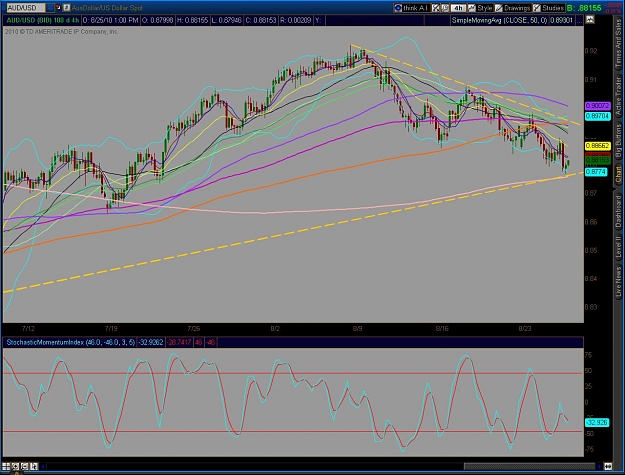Click the hash (#) icon near symbol box

pyautogui.click(x=67, y=8)
